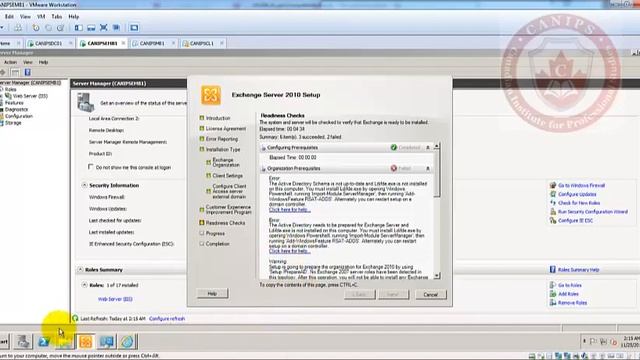640x360 pixels.
Task: Collapse the Roles: 1 of 17 installed group
Action: click(x=84, y=285)
